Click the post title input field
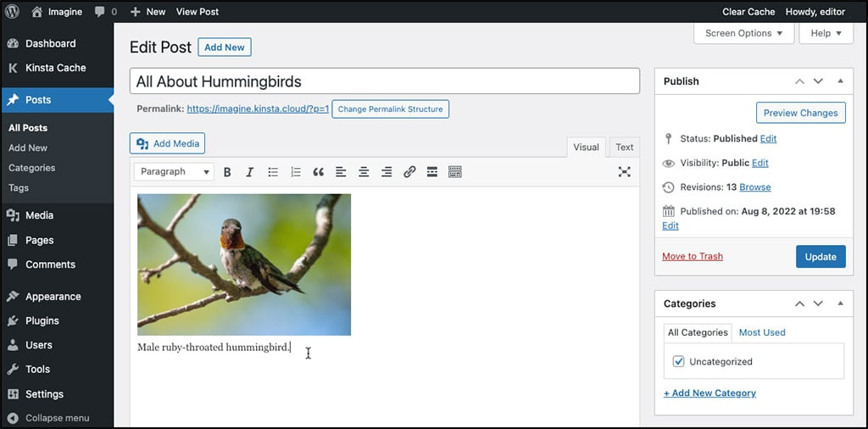 pos(385,81)
